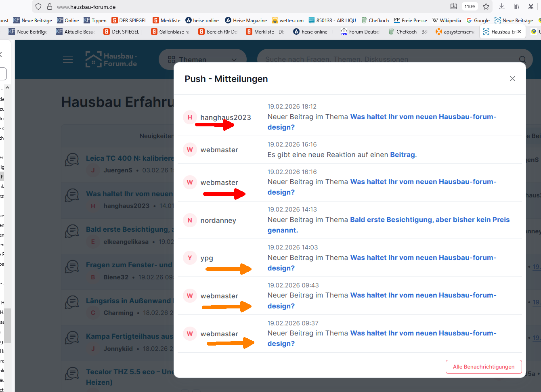Switch to the heise online browser tab
The height and width of the screenshot is (392, 541).
pos(312,31)
